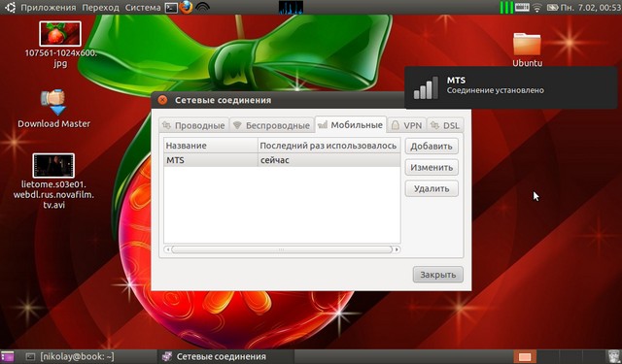Click the Сетевые соединения taskbar entry
The image size is (622, 364).
[x=225, y=356]
